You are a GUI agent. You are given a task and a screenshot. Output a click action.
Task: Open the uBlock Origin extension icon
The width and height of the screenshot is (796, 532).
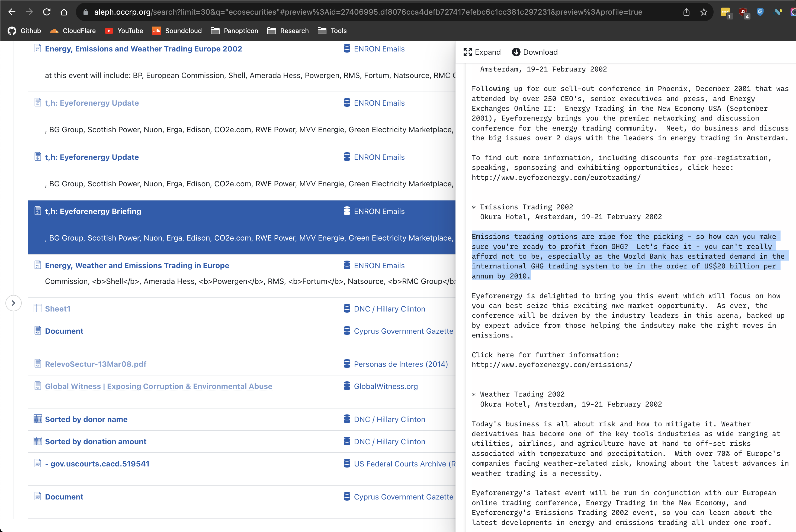[x=743, y=12]
